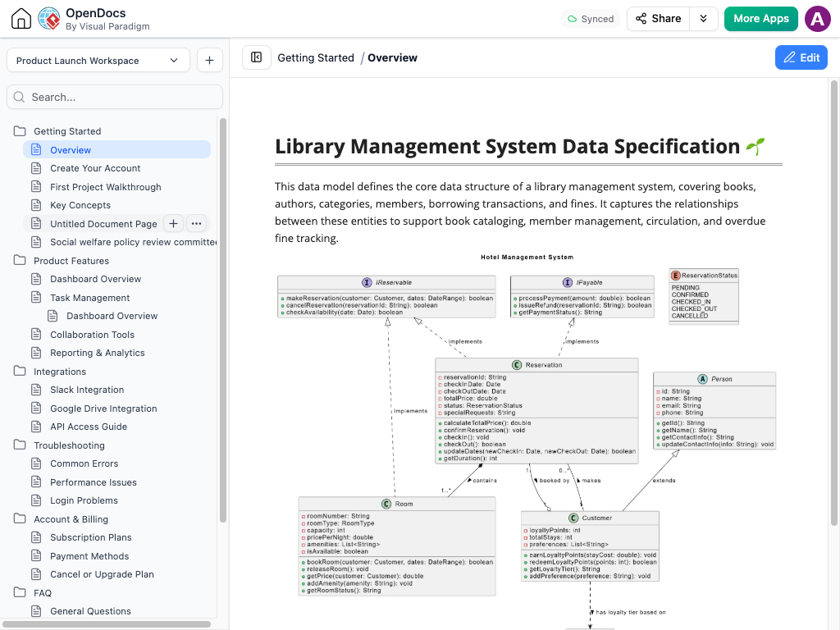This screenshot has width=840, height=630.
Task: Click the Library Management System title heading
Action: pyautogui.click(x=507, y=146)
